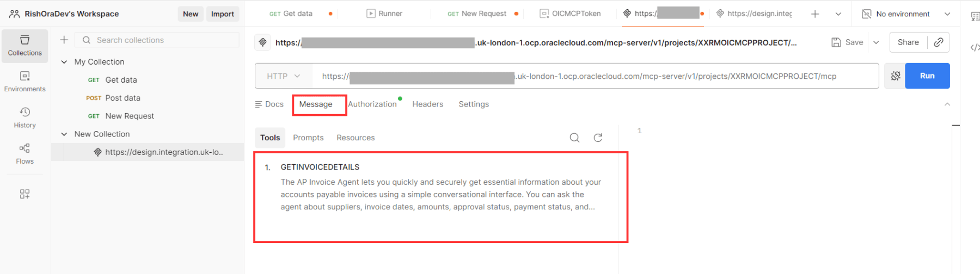980x274 pixels.
Task: Click the refresh tools list icon
Action: point(598,138)
